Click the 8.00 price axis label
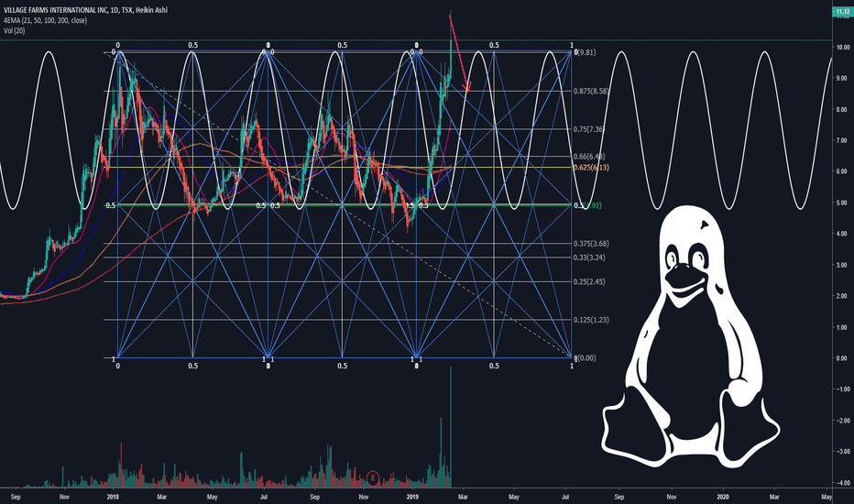 pyautogui.click(x=841, y=110)
